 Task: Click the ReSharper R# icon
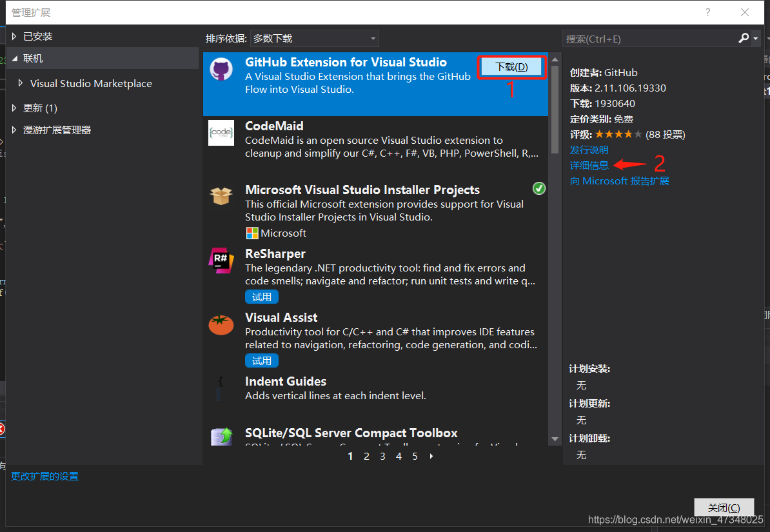point(221,260)
